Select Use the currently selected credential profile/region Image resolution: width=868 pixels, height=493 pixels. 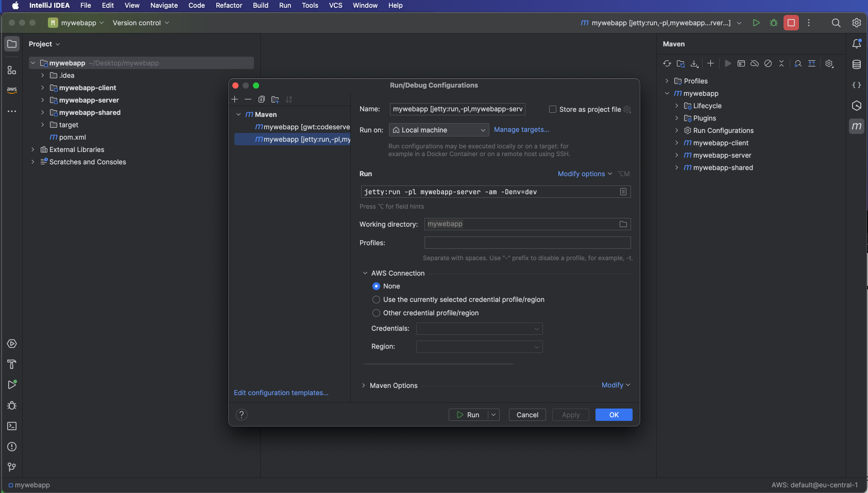pos(376,299)
